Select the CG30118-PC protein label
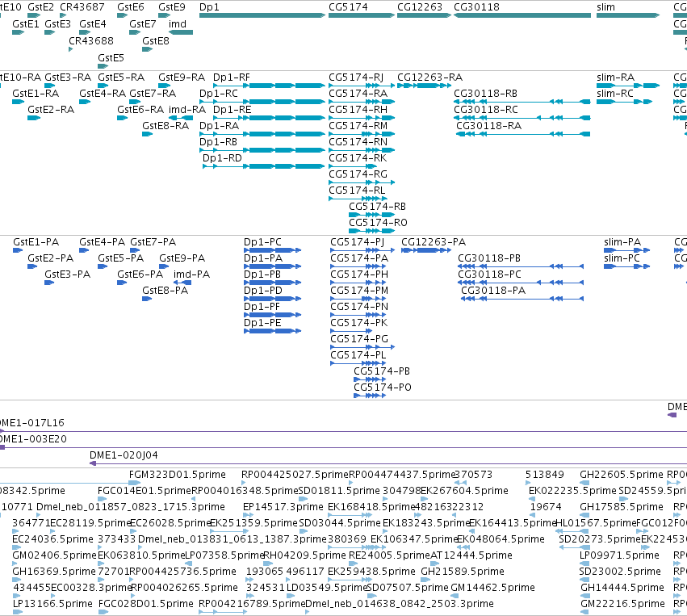Image resolution: width=687 pixels, height=616 pixels. click(x=489, y=274)
